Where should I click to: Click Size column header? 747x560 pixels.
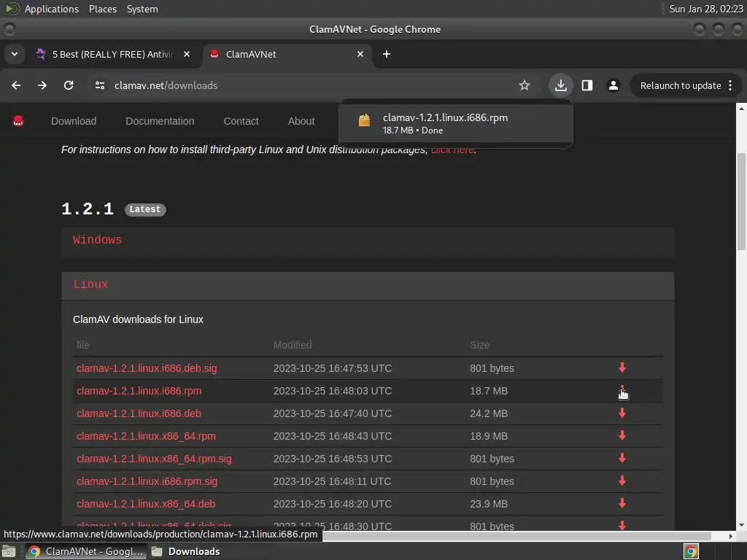(x=480, y=345)
